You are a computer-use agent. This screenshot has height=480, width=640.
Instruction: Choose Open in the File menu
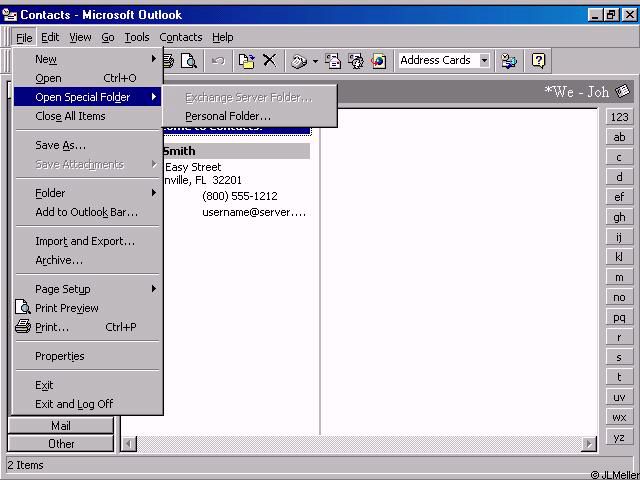point(88,78)
